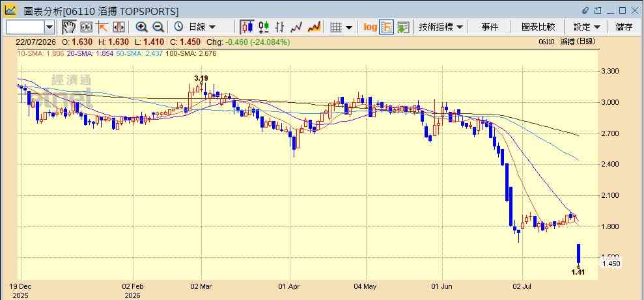The width and height of the screenshot is (644, 300).
Task: Switch to bar chart style
Action: point(280,27)
